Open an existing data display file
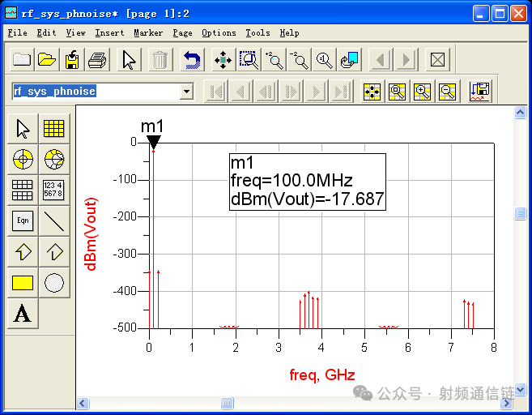This screenshot has width=532, height=415. pyautogui.click(x=47, y=60)
